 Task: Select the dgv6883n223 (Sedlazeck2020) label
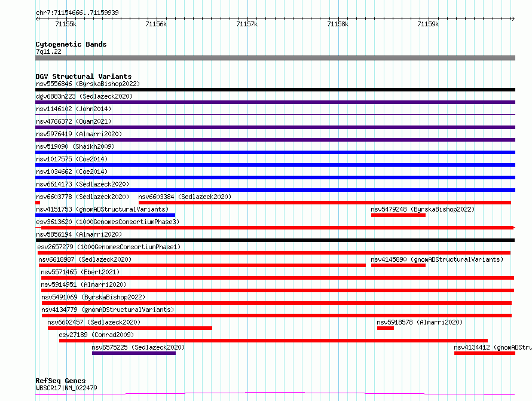coord(84,96)
